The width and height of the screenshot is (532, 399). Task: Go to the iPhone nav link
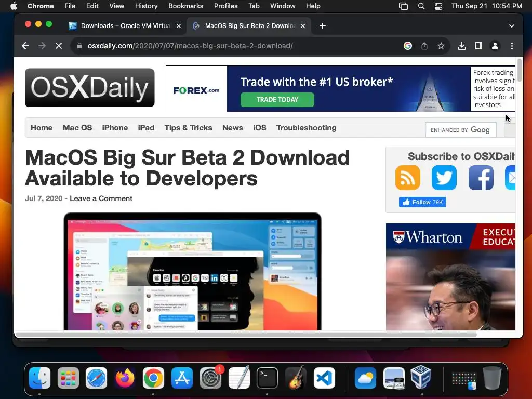(x=115, y=128)
